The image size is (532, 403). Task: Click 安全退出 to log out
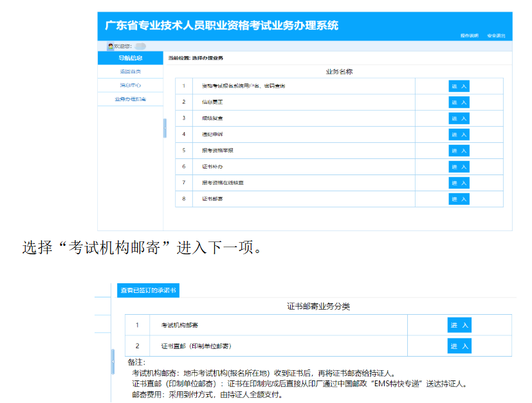tap(496, 35)
